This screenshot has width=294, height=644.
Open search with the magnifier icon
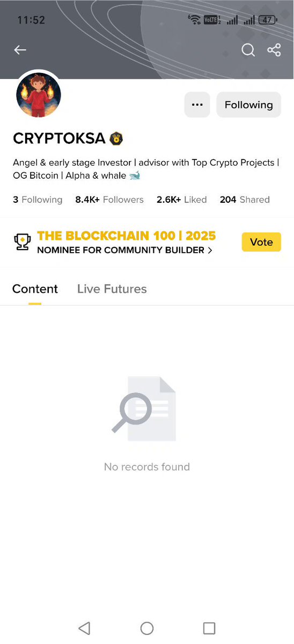pyautogui.click(x=248, y=50)
